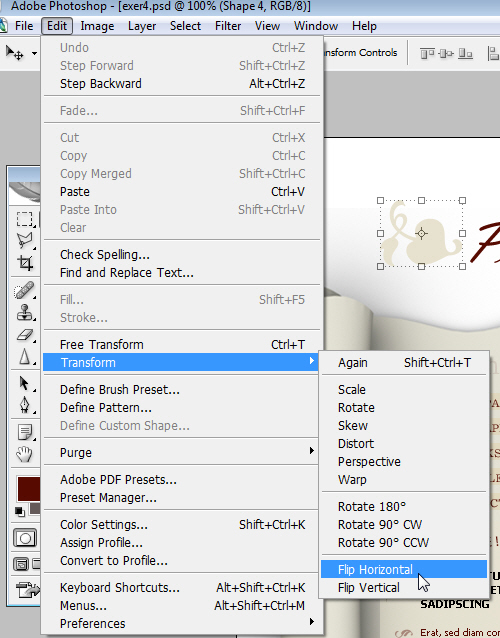Choose Define Pattern menu entry
Screen dimensions: 500x638
click(x=181, y=407)
